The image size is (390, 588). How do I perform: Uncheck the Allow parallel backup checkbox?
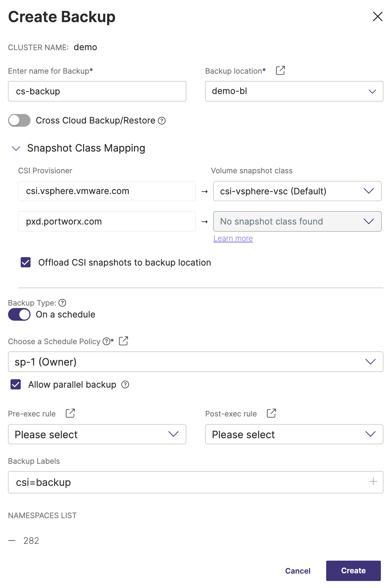16,385
